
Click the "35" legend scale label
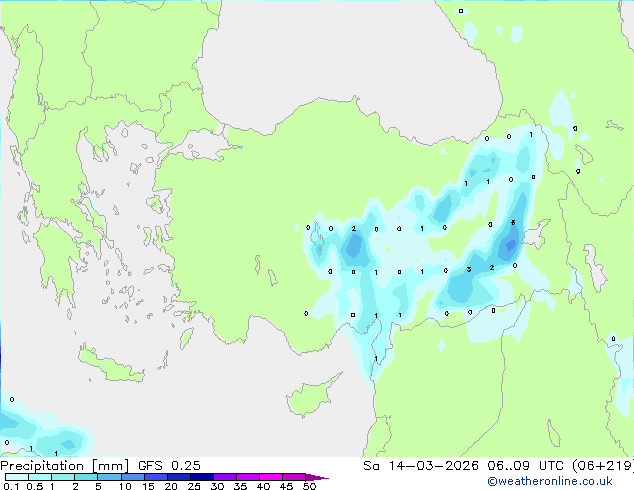click(240, 486)
